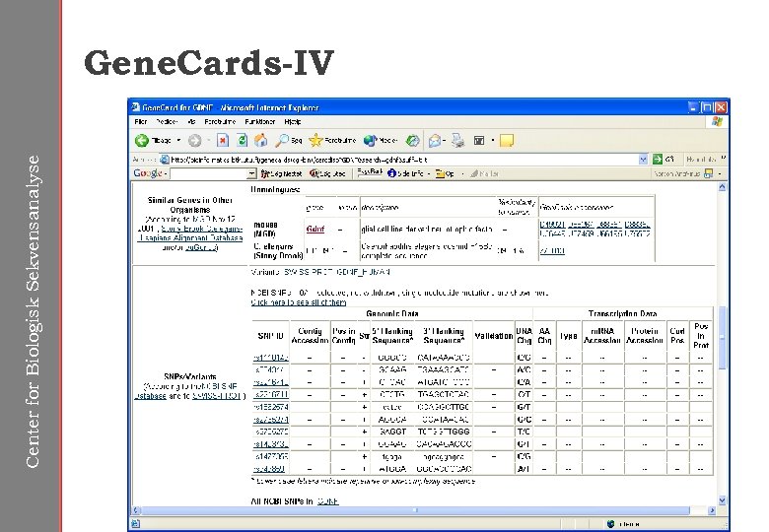Click the page icon in address bar
769x532 pixels.
[x=165, y=160]
